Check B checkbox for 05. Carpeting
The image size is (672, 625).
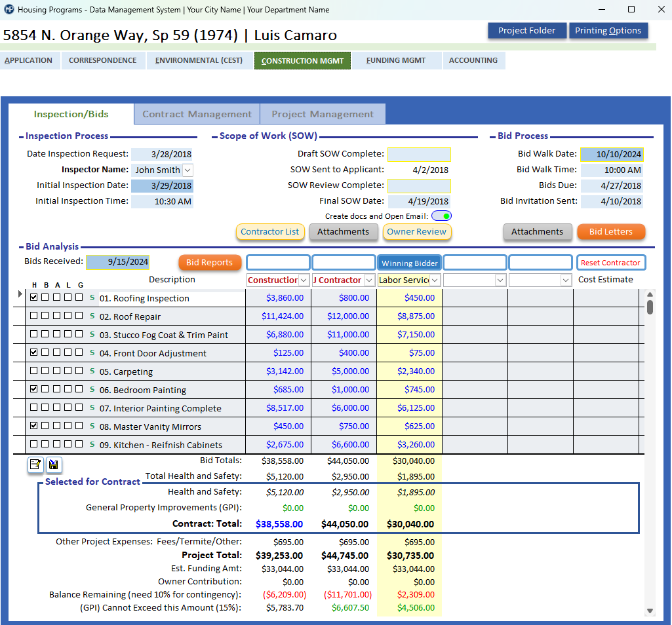point(45,371)
